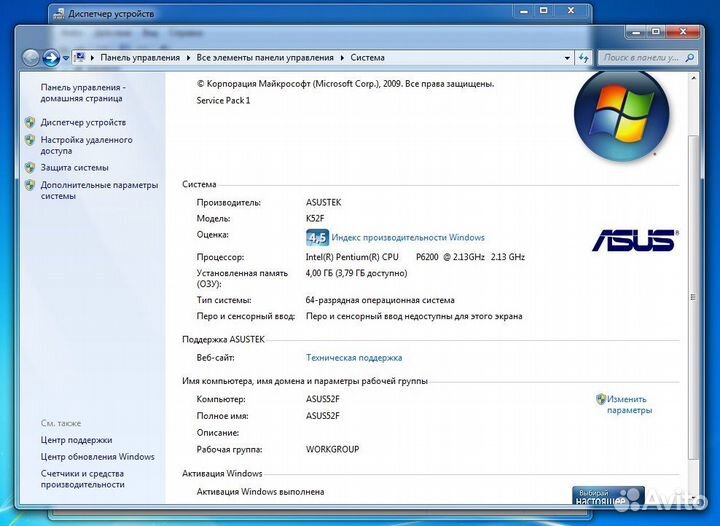
Task: Minimize the Система window
Action: 636,32
